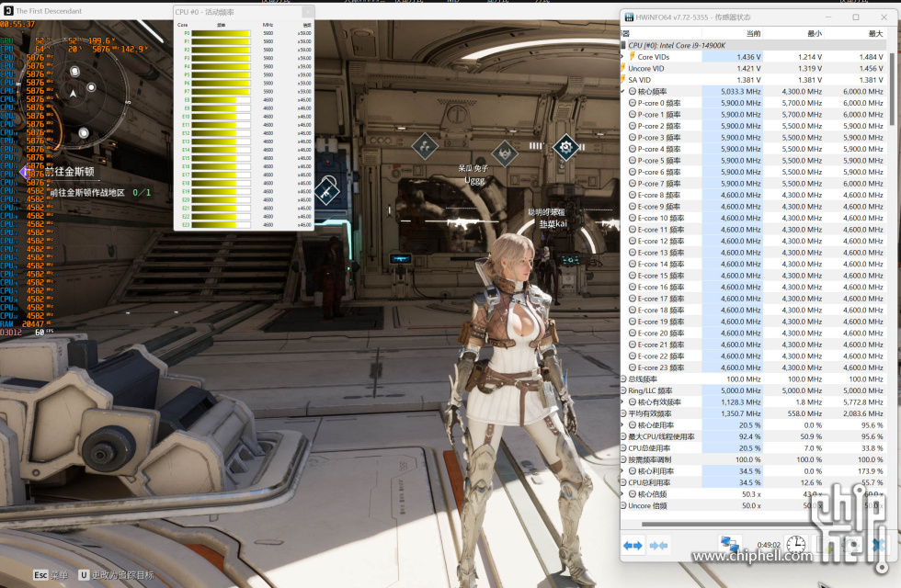Expand the 核心使用率 row

coord(622,424)
